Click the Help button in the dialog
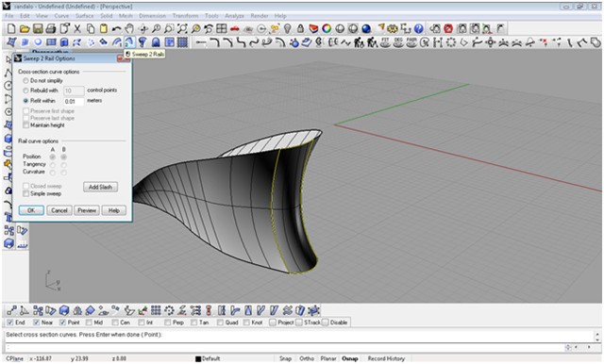Image resolution: width=604 pixels, height=364 pixels. [x=114, y=210]
